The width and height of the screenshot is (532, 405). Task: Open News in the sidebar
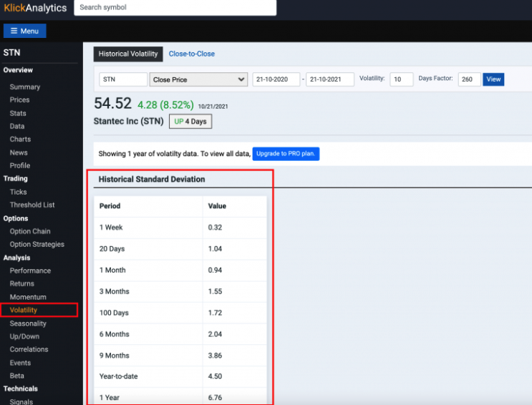point(19,152)
